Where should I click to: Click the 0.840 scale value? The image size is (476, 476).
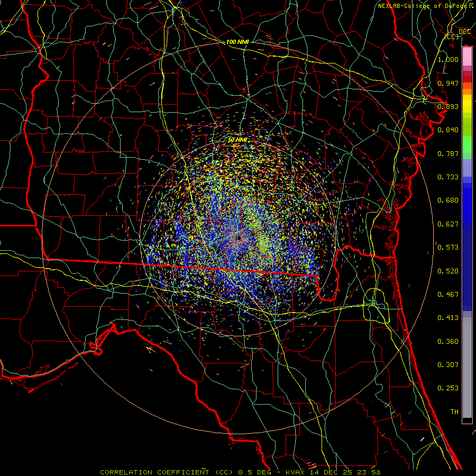click(x=448, y=130)
